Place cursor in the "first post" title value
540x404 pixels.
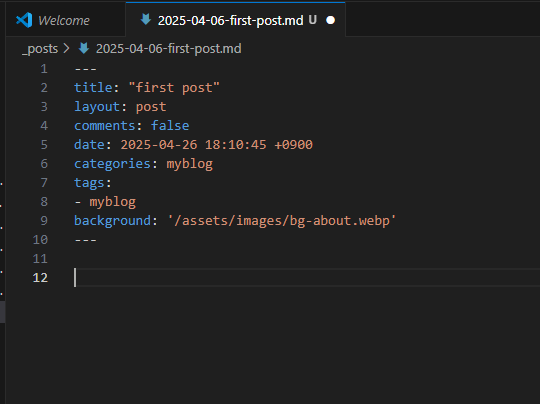pos(174,87)
